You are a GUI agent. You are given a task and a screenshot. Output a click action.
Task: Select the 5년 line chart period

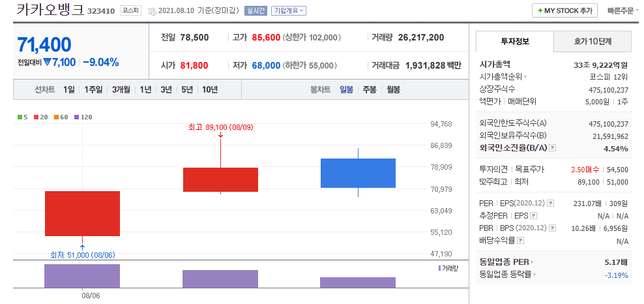(x=187, y=89)
